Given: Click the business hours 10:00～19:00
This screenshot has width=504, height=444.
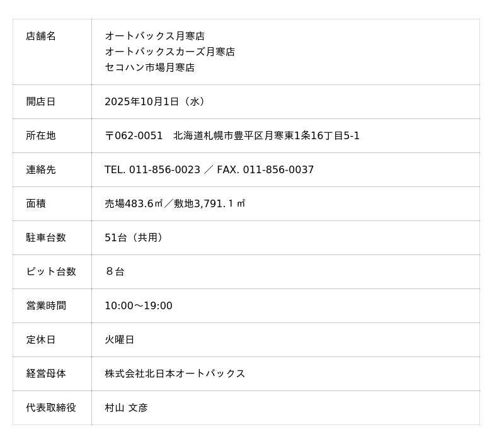Looking at the screenshot, I should tap(139, 306).
